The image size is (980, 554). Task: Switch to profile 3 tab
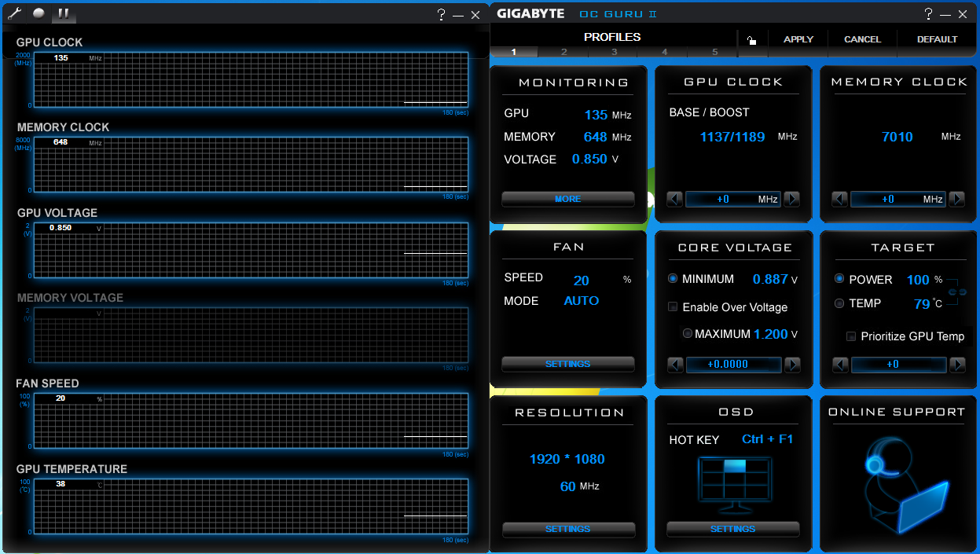[615, 52]
